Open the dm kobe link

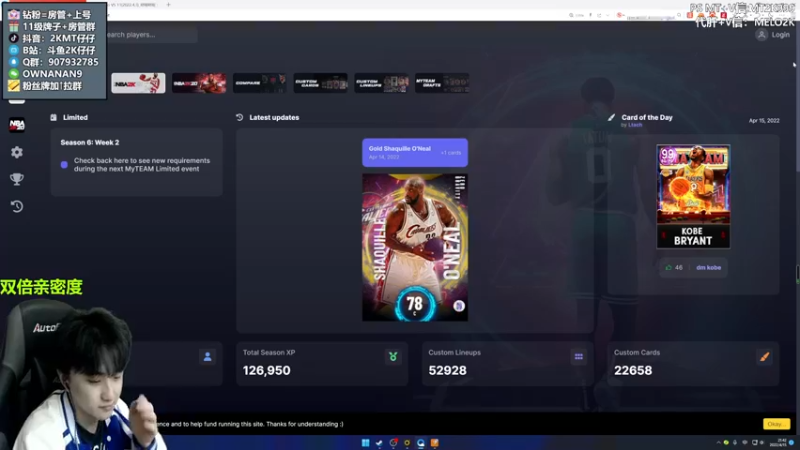(x=708, y=267)
